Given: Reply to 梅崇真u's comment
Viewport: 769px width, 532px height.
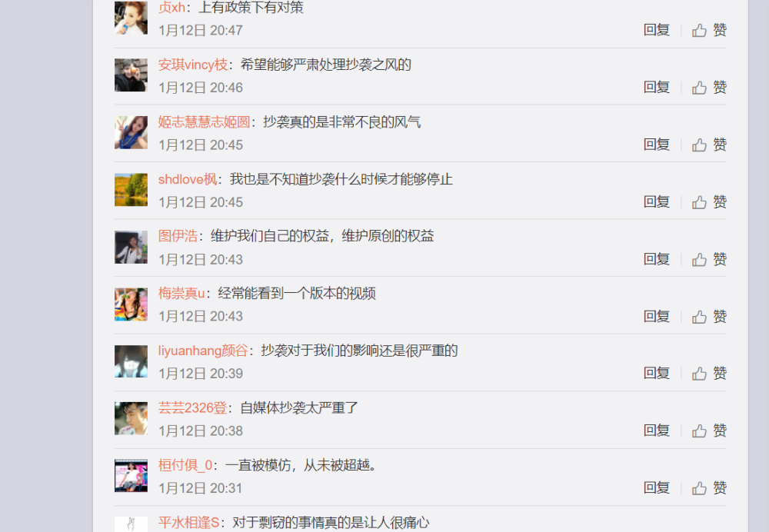Looking at the screenshot, I should [x=657, y=316].
